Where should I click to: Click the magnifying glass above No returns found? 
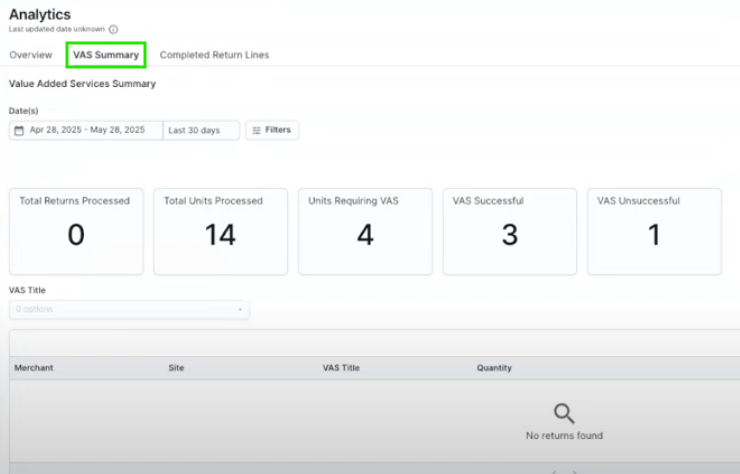pos(564,413)
